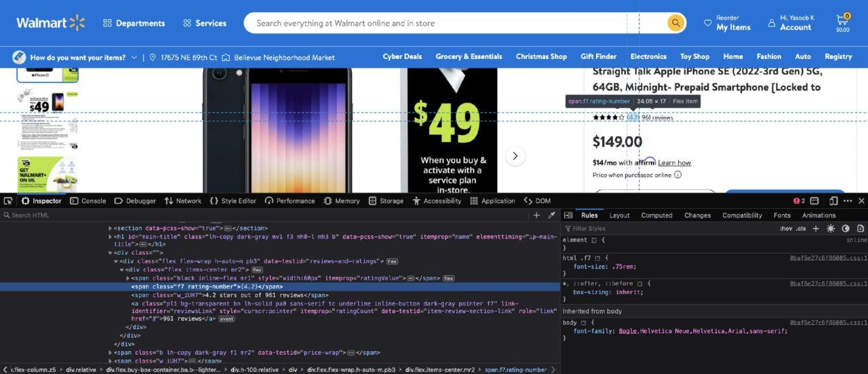Open the Account menu for Yasoob K
Image resolution: width=868 pixels, height=374 pixels.
[x=791, y=23]
